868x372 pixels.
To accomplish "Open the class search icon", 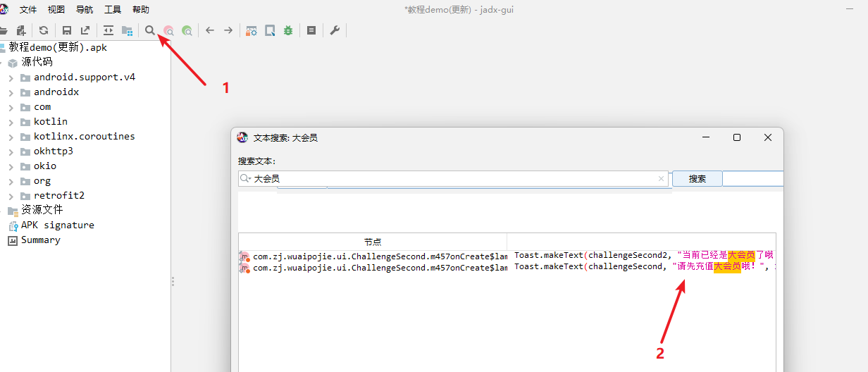I will (168, 30).
